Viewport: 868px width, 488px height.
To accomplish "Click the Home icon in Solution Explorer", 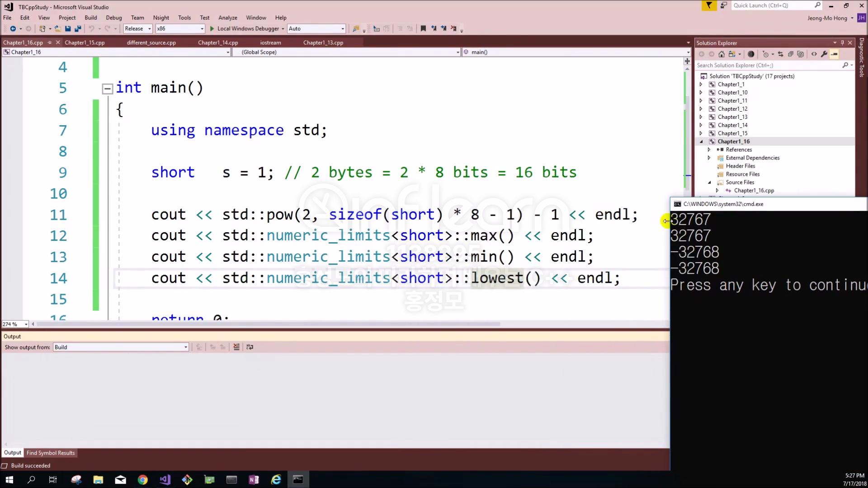I will pyautogui.click(x=722, y=54).
